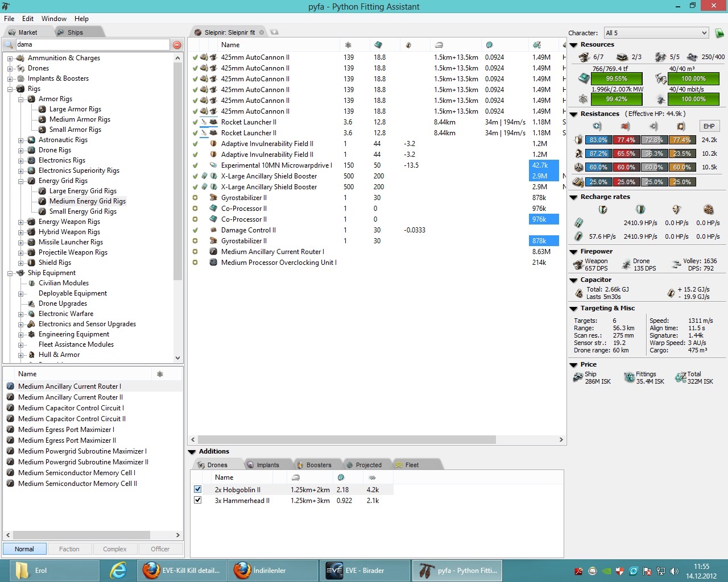The width and height of the screenshot is (728, 582).
Task: Click the Weapon DPS icon
Action: 578,264
